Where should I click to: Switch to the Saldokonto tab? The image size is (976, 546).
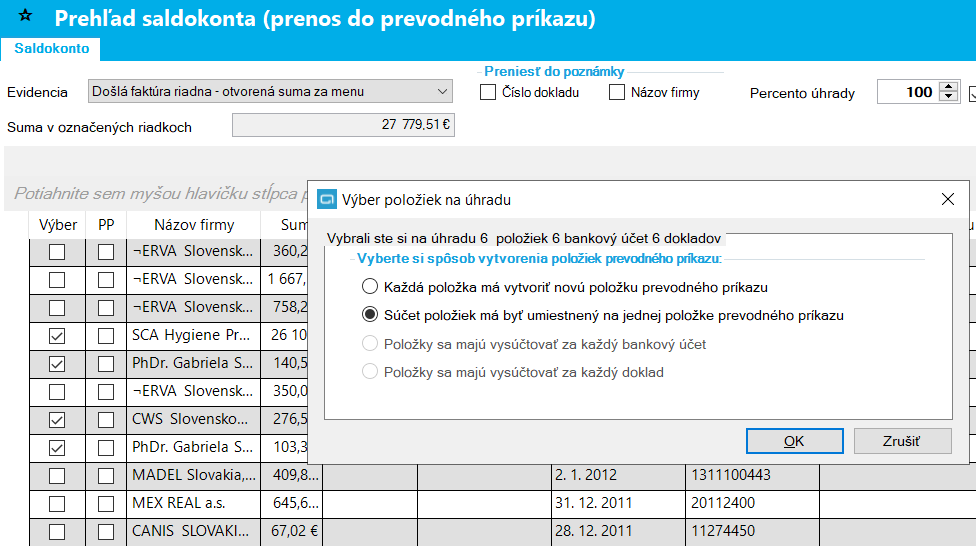[51, 48]
